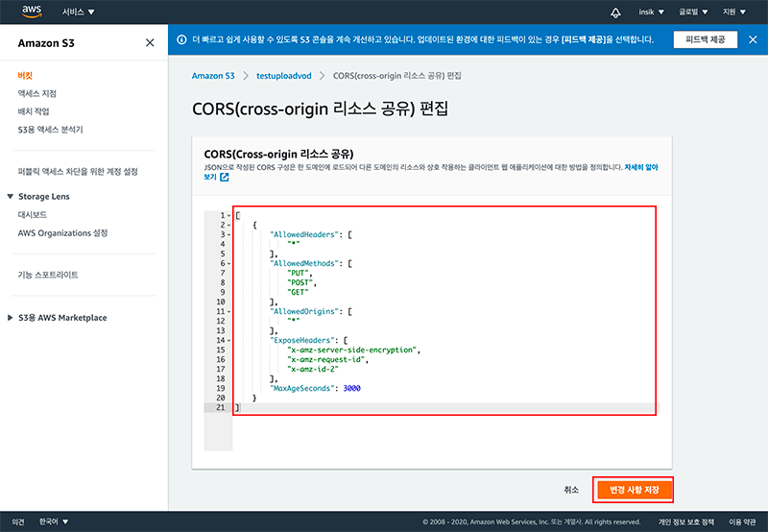
Task: Go to testuploadvod breadcrumb link
Action: pyautogui.click(x=284, y=76)
